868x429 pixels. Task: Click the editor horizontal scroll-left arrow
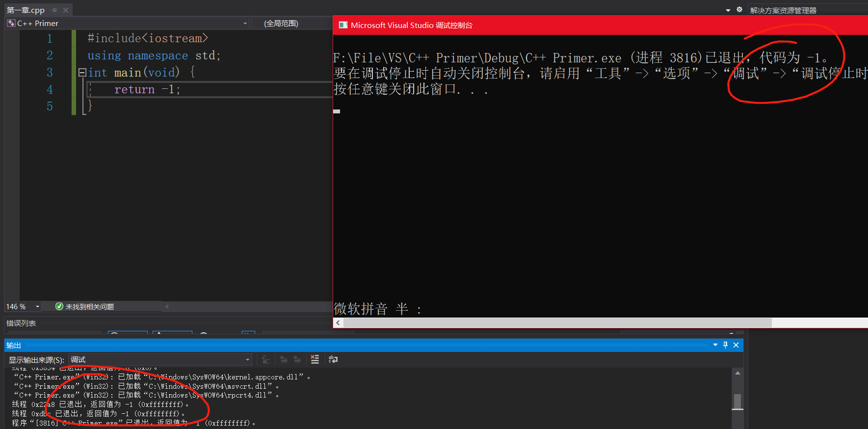[167, 306]
